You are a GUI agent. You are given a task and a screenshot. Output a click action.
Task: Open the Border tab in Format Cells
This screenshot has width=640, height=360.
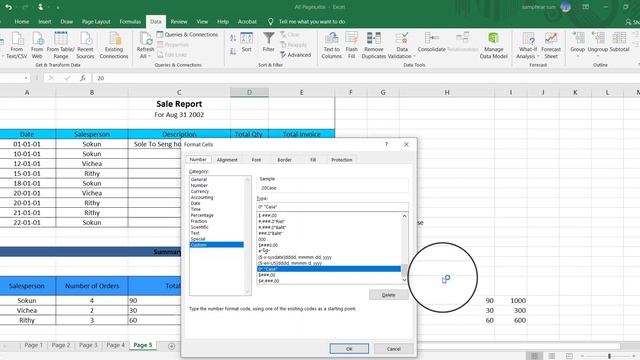tap(284, 160)
